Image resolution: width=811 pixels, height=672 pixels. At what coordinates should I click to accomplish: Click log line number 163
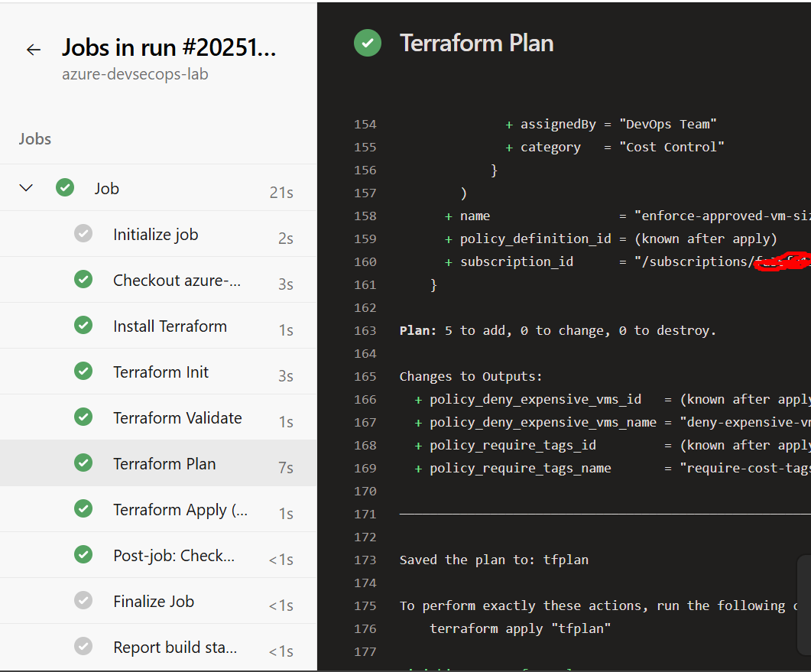(365, 330)
